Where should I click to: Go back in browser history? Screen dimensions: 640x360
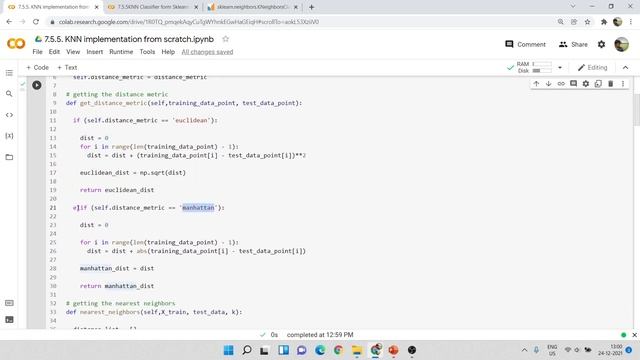pyautogui.click(x=9, y=22)
